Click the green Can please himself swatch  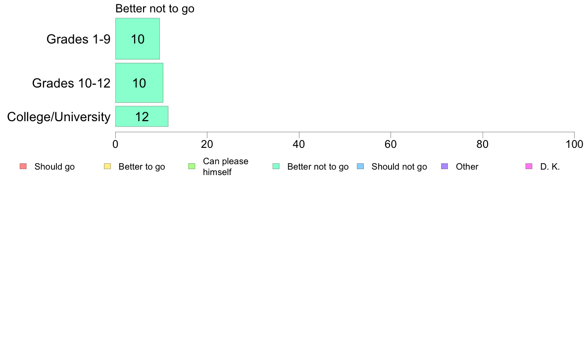(192, 167)
